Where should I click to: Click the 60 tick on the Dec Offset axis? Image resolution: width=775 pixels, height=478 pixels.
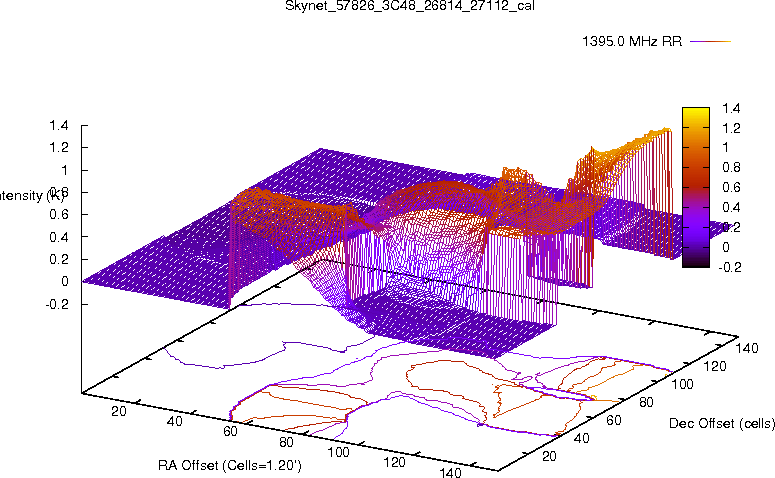(x=613, y=421)
